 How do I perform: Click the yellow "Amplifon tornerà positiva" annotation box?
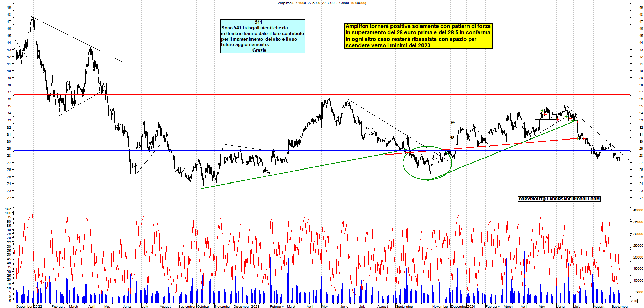[418, 36]
